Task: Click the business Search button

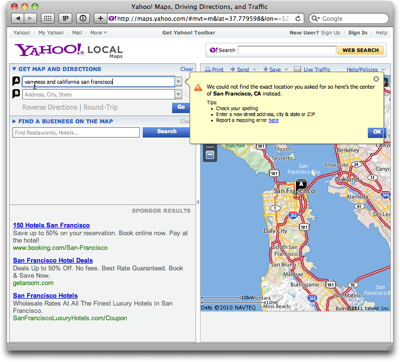Action: pyautogui.click(x=166, y=132)
